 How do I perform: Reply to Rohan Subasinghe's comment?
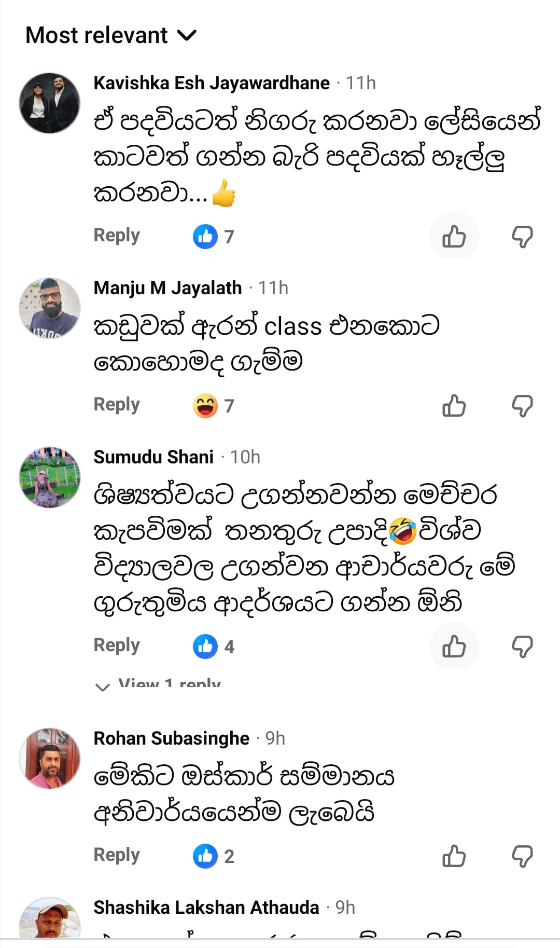pos(117,855)
